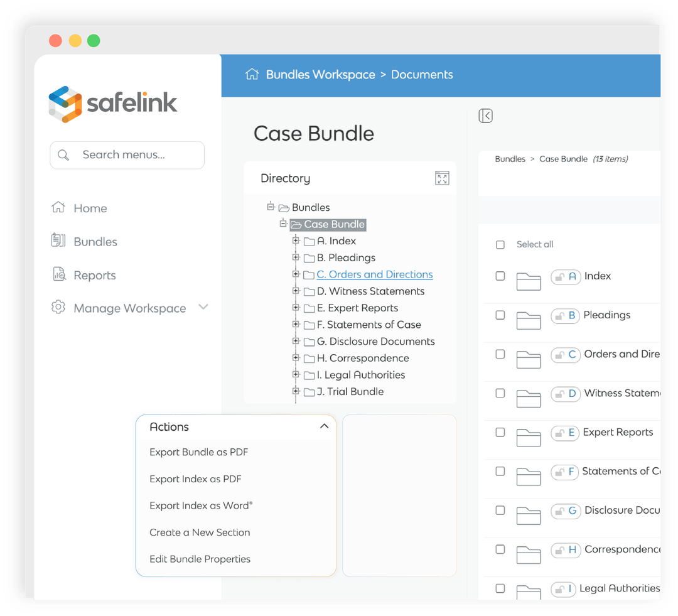
Task: Expand the D. Witness Statements tree node
Action: (x=296, y=291)
